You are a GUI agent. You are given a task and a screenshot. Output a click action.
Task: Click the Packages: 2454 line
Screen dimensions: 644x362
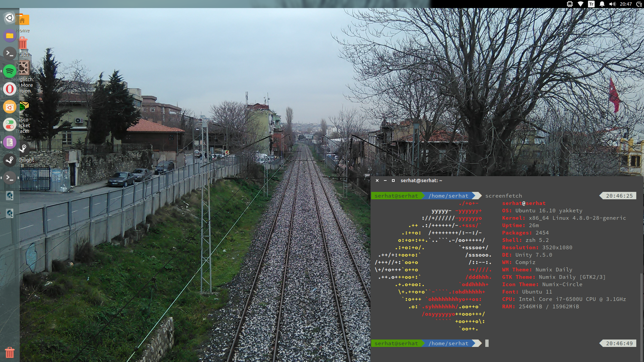[525, 233]
